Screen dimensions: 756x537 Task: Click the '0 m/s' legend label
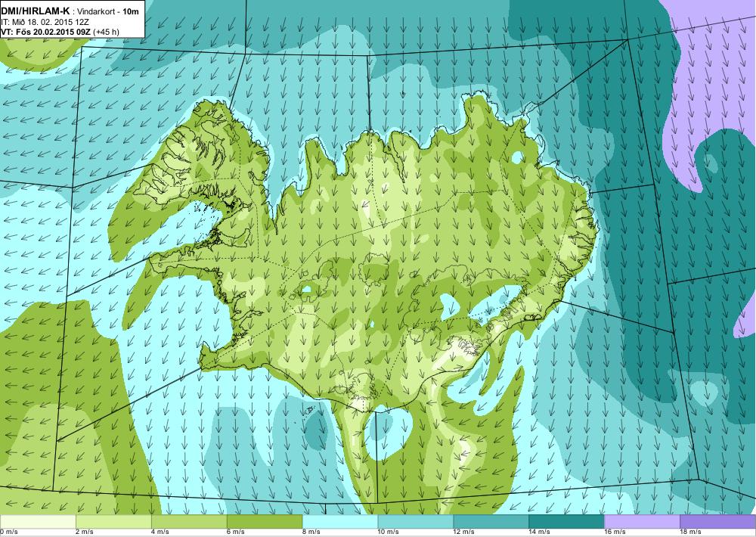[x=8, y=532]
